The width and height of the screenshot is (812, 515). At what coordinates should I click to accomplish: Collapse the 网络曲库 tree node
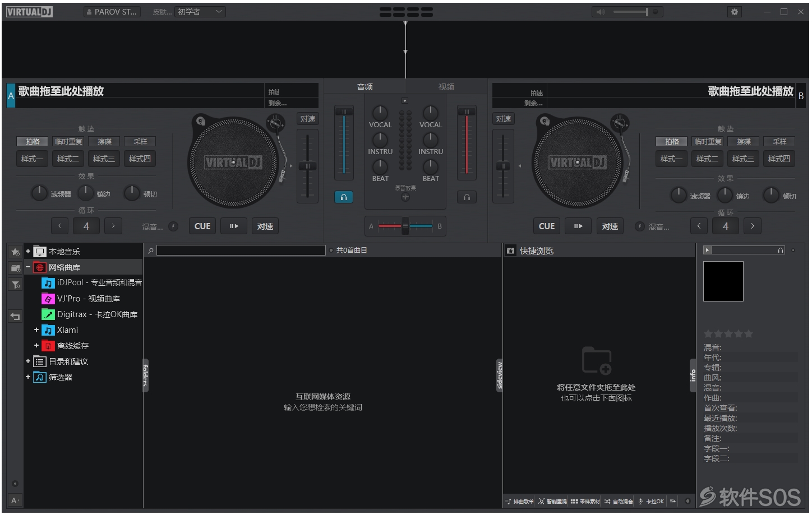click(x=28, y=267)
